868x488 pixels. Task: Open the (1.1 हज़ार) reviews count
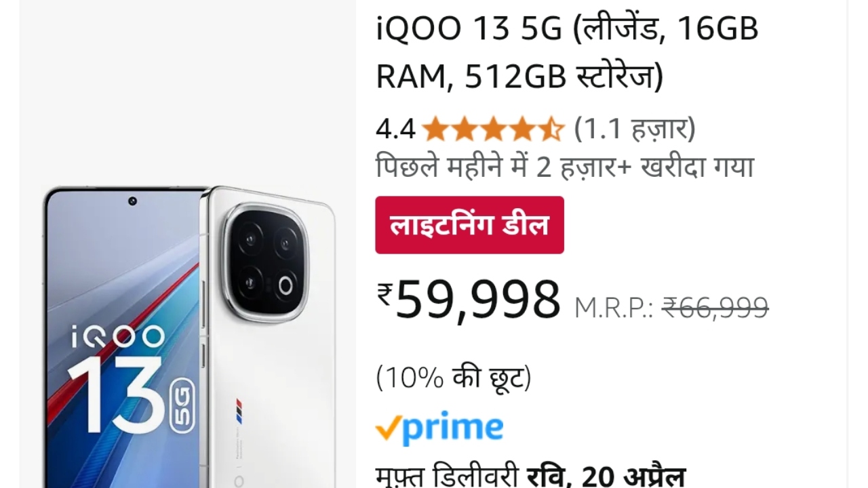635,128
